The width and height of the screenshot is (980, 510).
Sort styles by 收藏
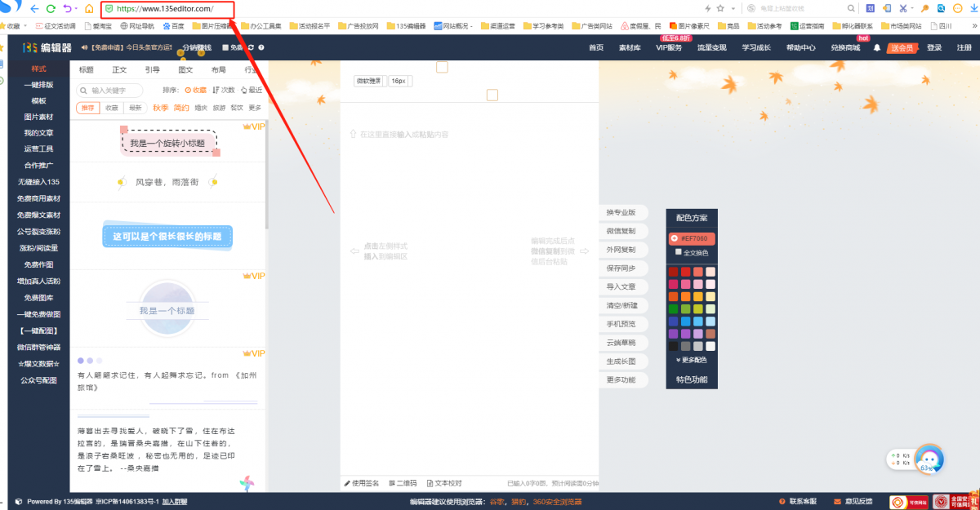(x=196, y=91)
